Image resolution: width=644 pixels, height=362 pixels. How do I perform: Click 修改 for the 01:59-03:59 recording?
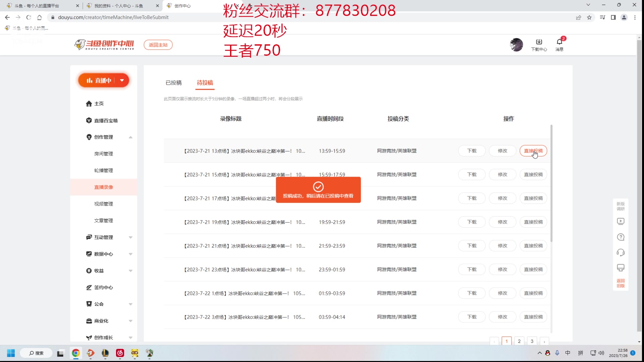coord(502,293)
